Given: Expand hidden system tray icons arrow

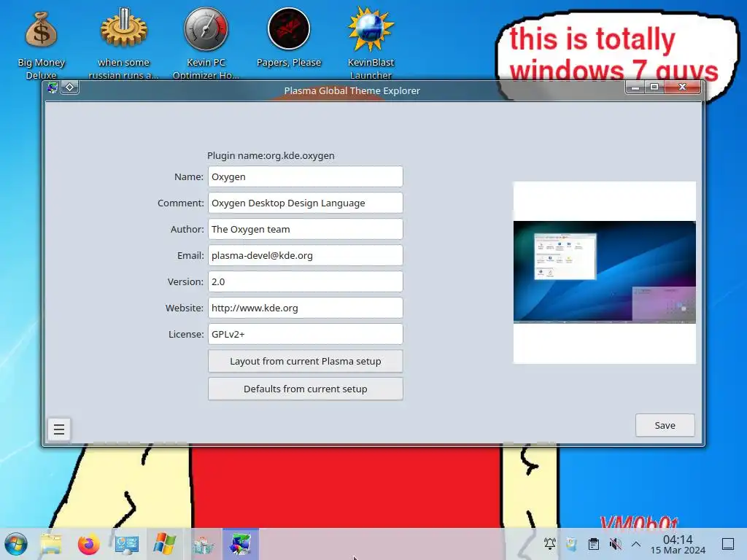Looking at the screenshot, I should pos(636,544).
